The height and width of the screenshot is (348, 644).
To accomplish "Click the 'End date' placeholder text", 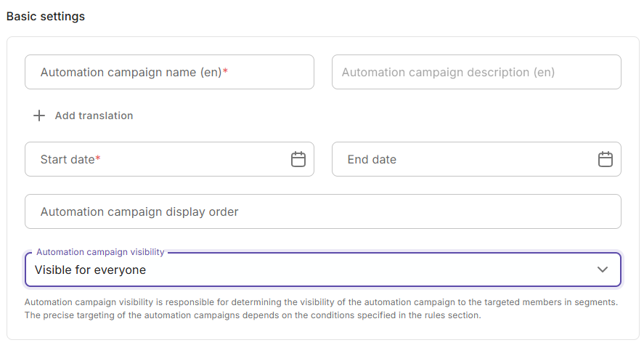I will [x=372, y=160].
